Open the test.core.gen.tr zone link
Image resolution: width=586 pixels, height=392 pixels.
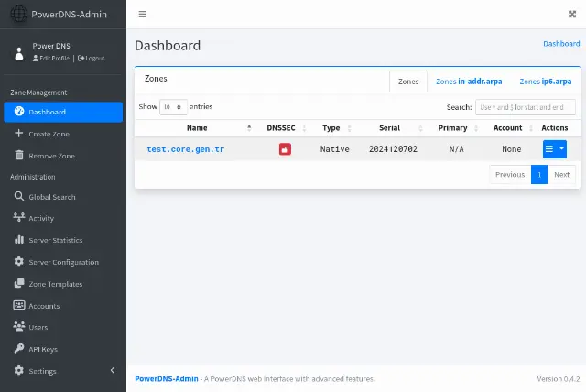point(186,149)
